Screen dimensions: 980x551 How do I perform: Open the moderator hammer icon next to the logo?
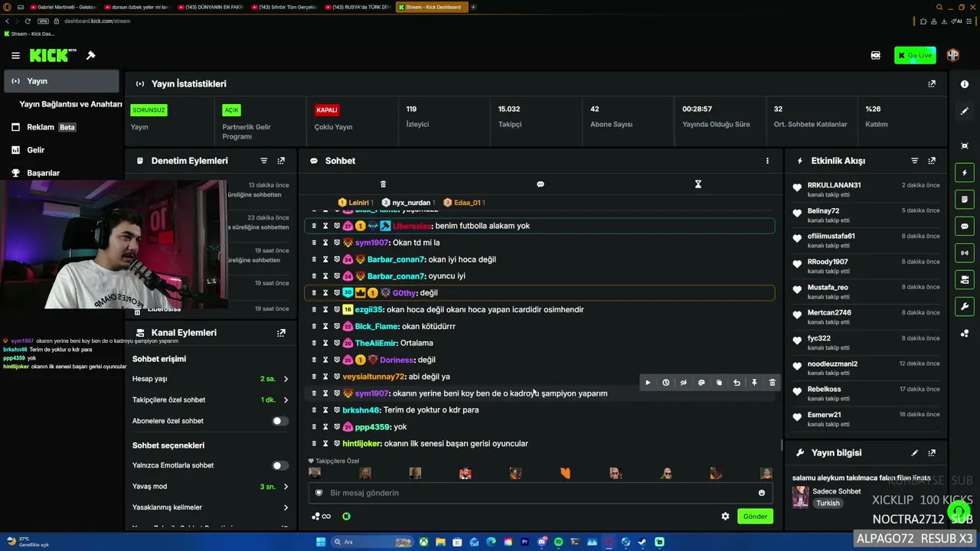coord(91,55)
